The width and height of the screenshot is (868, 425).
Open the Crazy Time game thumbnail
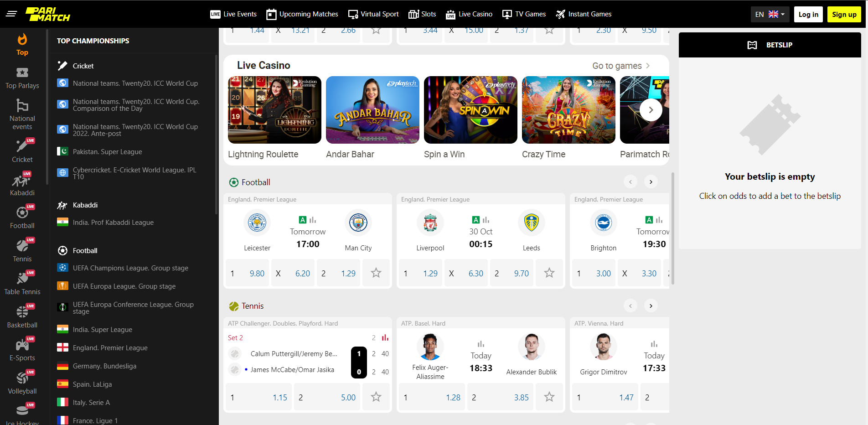[568, 110]
